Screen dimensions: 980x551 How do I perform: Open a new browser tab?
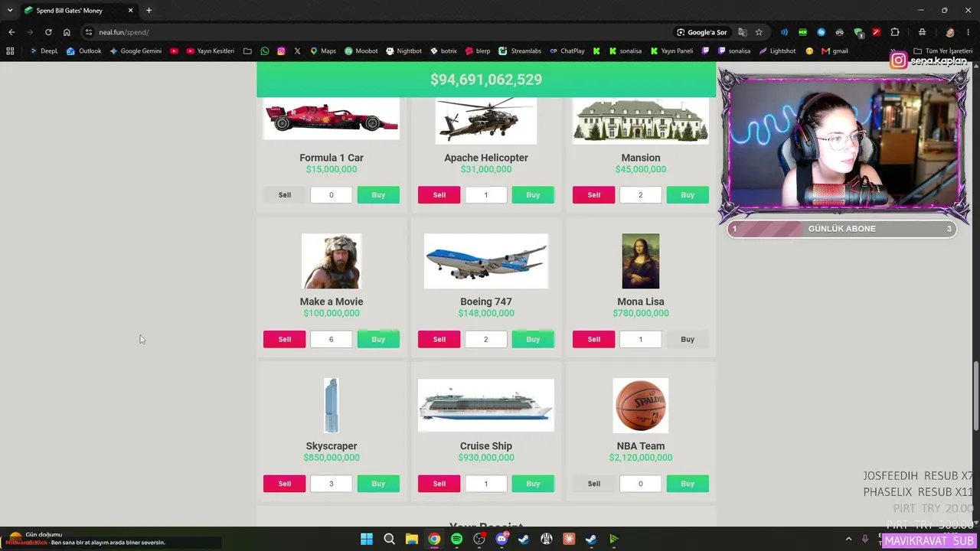[149, 11]
